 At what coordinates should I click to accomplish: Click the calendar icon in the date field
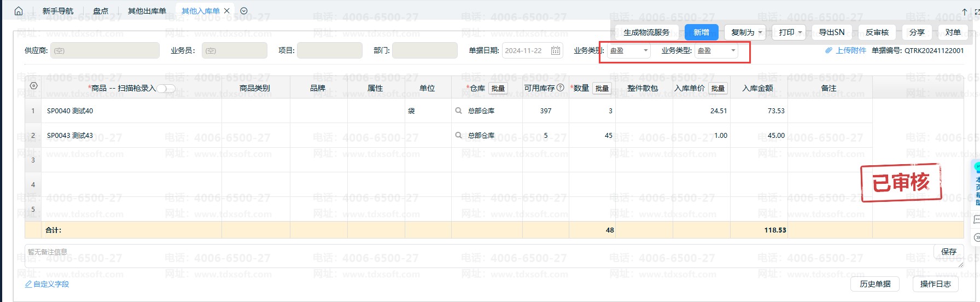tap(555, 51)
